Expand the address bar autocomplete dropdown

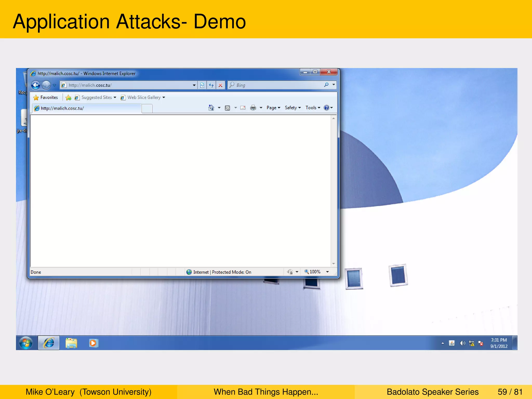tap(194, 85)
